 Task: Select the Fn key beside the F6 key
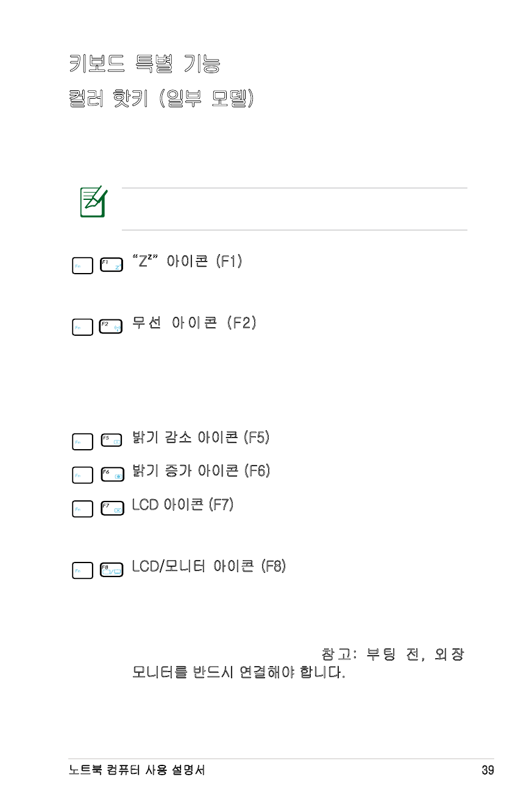(82, 475)
